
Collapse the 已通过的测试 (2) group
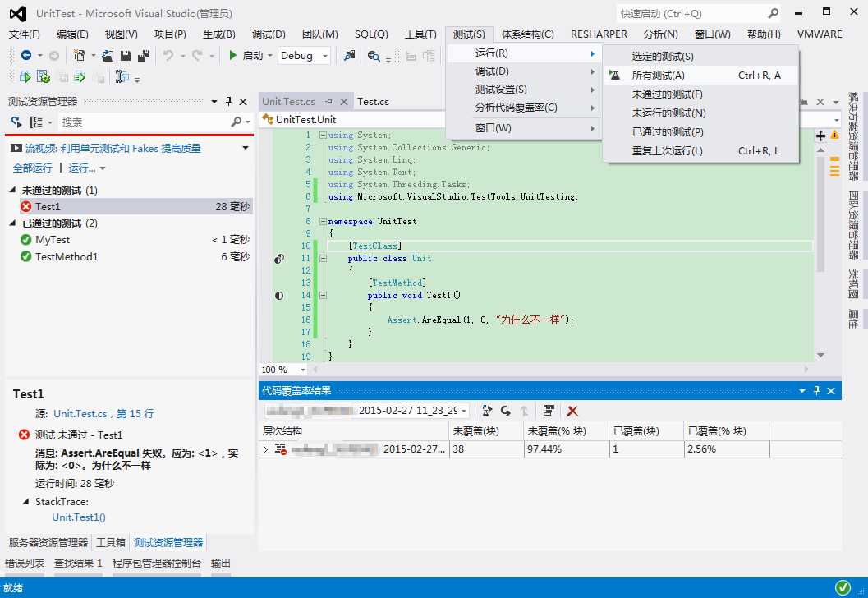pyautogui.click(x=13, y=223)
